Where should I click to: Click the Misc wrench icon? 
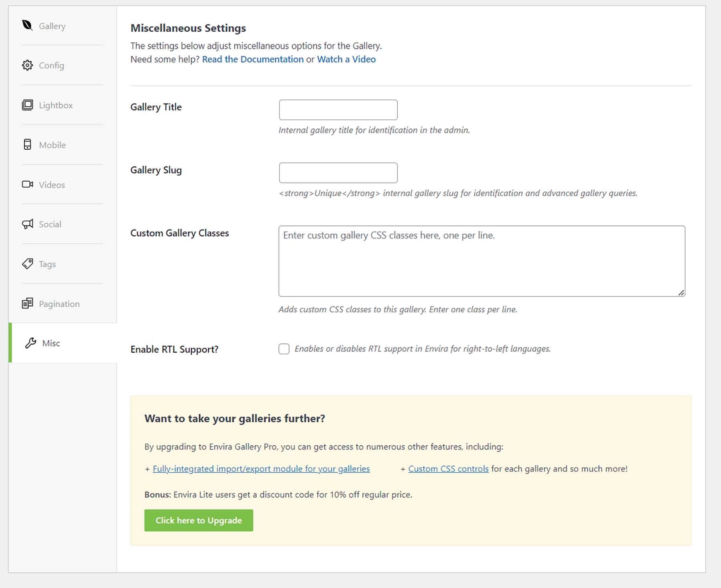(x=30, y=343)
